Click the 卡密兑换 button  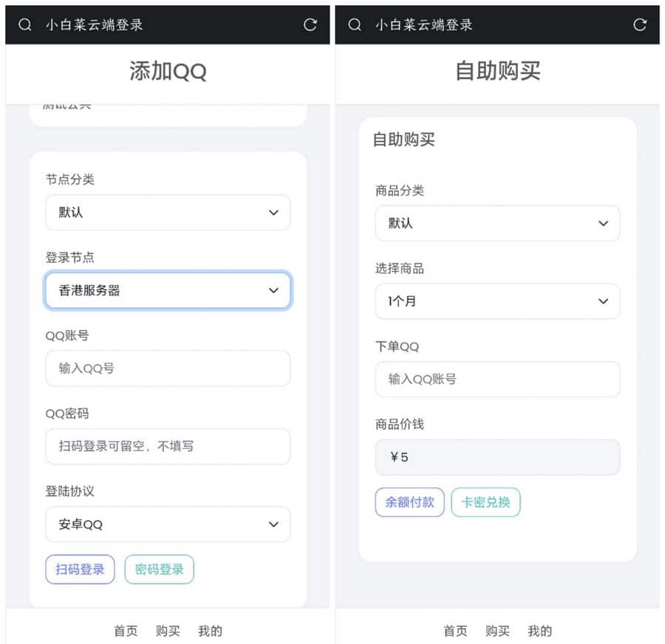485,502
